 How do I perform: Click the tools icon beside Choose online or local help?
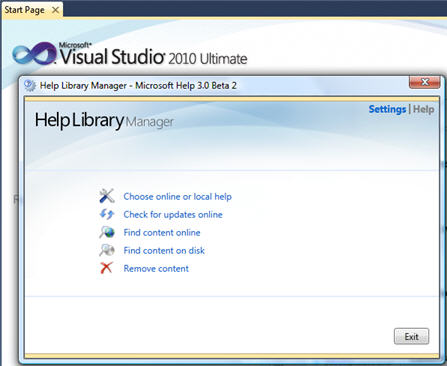pyautogui.click(x=107, y=196)
